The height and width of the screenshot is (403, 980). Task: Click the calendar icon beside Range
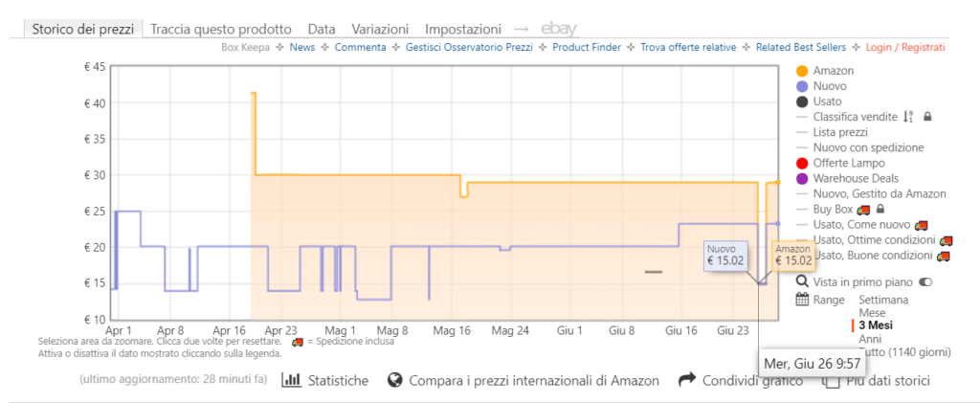(x=802, y=300)
